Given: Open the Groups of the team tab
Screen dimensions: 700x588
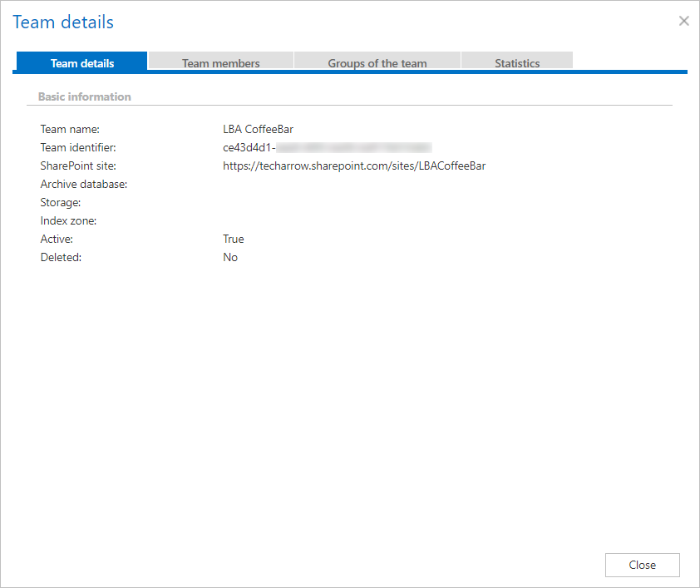Looking at the screenshot, I should tap(377, 63).
